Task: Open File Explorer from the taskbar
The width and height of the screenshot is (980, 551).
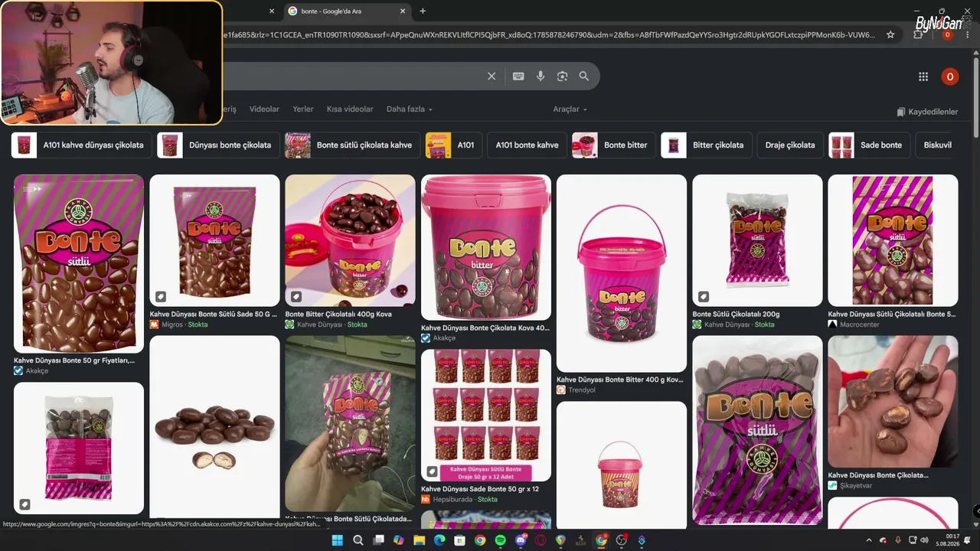Action: tap(419, 540)
